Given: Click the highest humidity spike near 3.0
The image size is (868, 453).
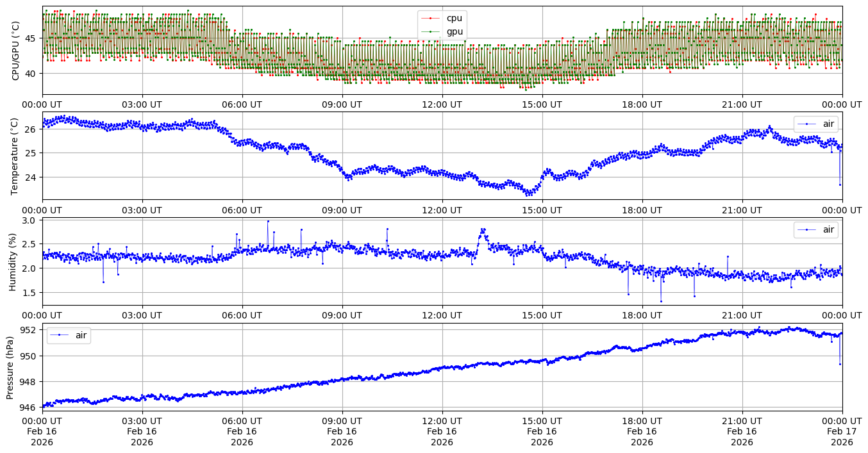Looking at the screenshot, I should point(267,221).
